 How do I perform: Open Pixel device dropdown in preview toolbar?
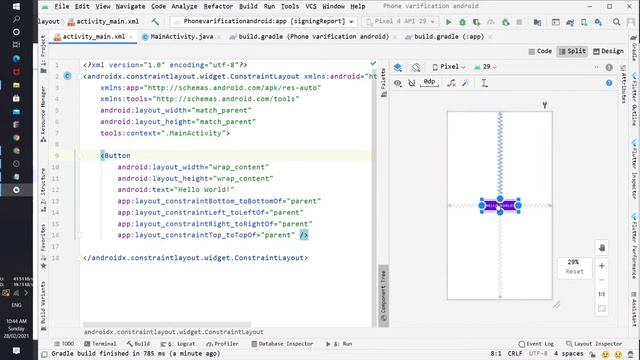click(449, 67)
